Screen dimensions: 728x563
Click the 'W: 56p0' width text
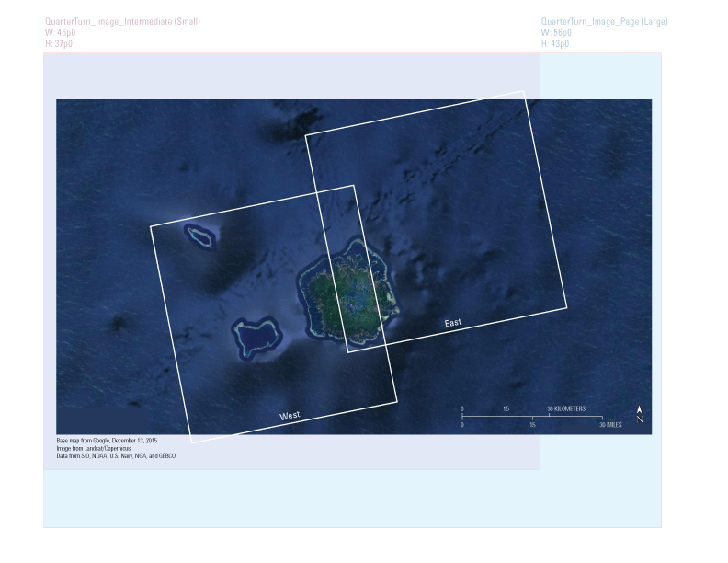point(556,32)
